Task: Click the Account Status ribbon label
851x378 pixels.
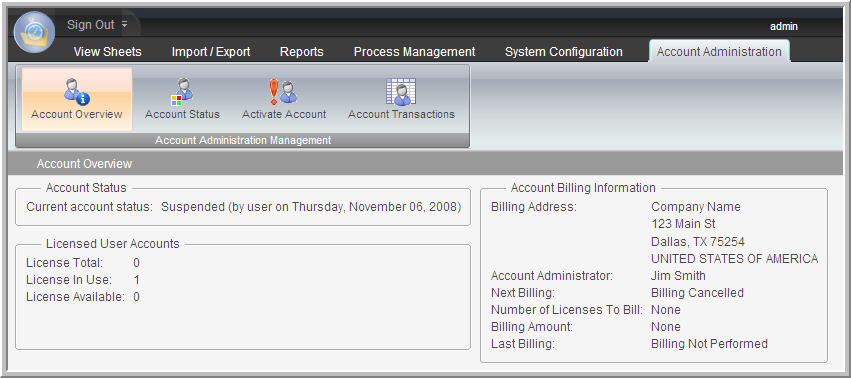Action: click(x=182, y=115)
